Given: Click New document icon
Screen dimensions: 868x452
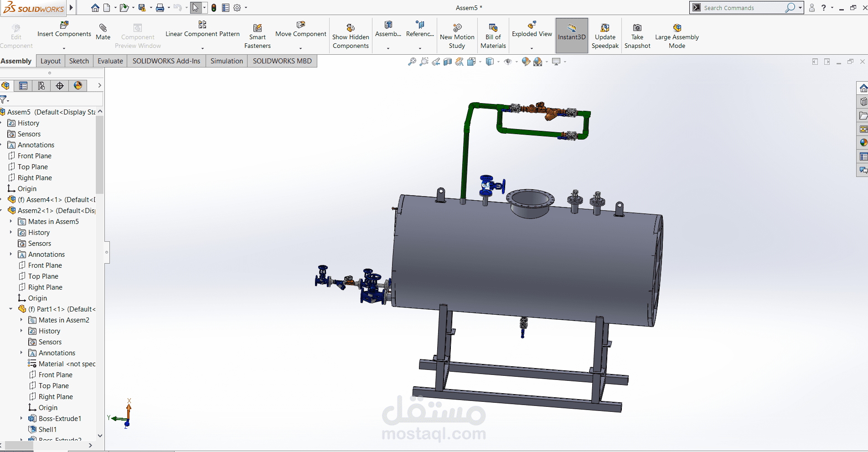Looking at the screenshot, I should (x=106, y=8).
